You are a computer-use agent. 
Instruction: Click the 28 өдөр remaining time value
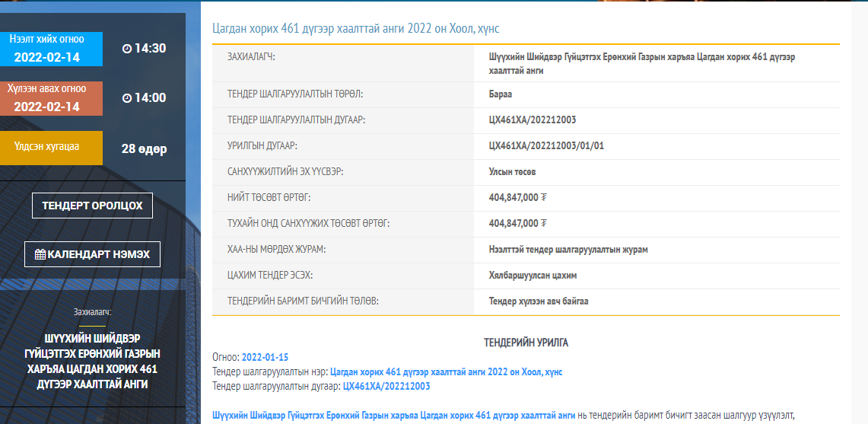coord(144,148)
